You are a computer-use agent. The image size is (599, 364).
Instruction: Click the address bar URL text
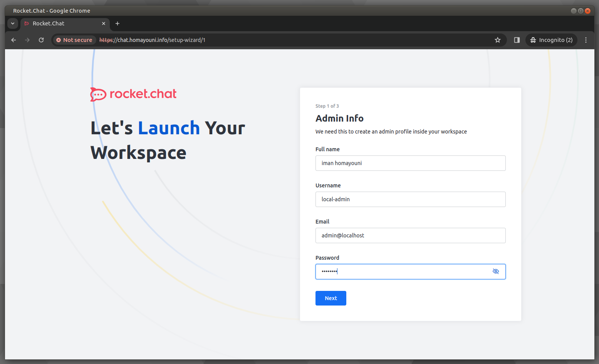coord(152,40)
